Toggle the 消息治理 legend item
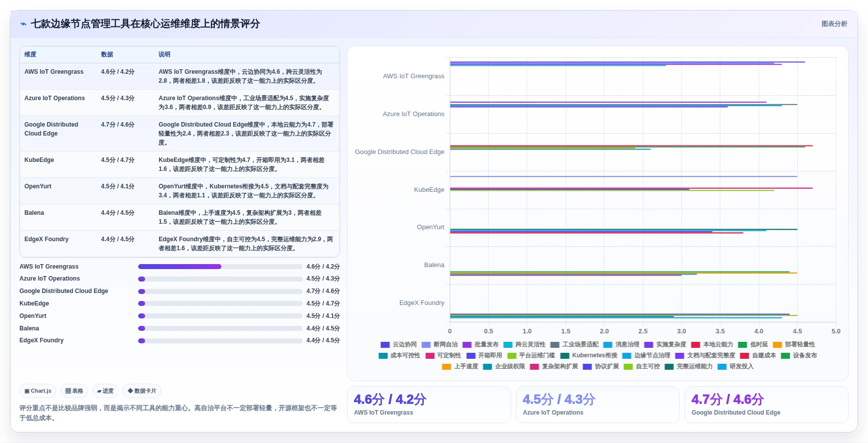The width and height of the screenshot is (868, 443). point(621,344)
